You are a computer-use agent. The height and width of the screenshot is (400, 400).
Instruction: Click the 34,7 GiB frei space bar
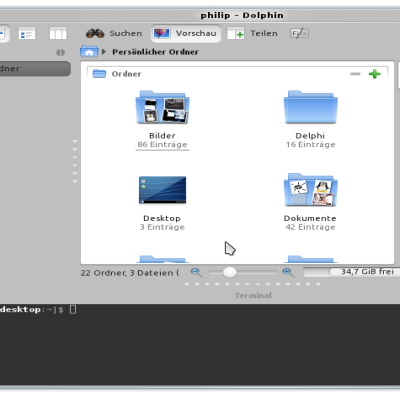pyautogui.click(x=351, y=272)
